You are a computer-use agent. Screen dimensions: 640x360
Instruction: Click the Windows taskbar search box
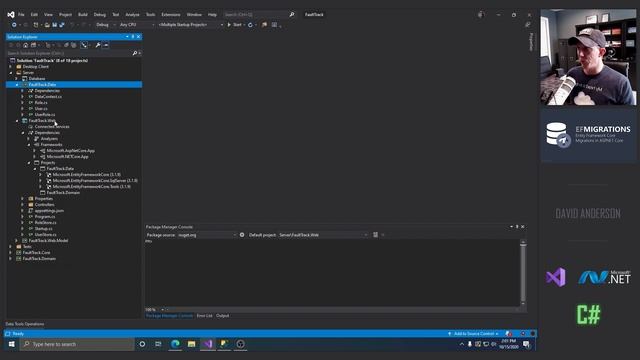(77, 344)
